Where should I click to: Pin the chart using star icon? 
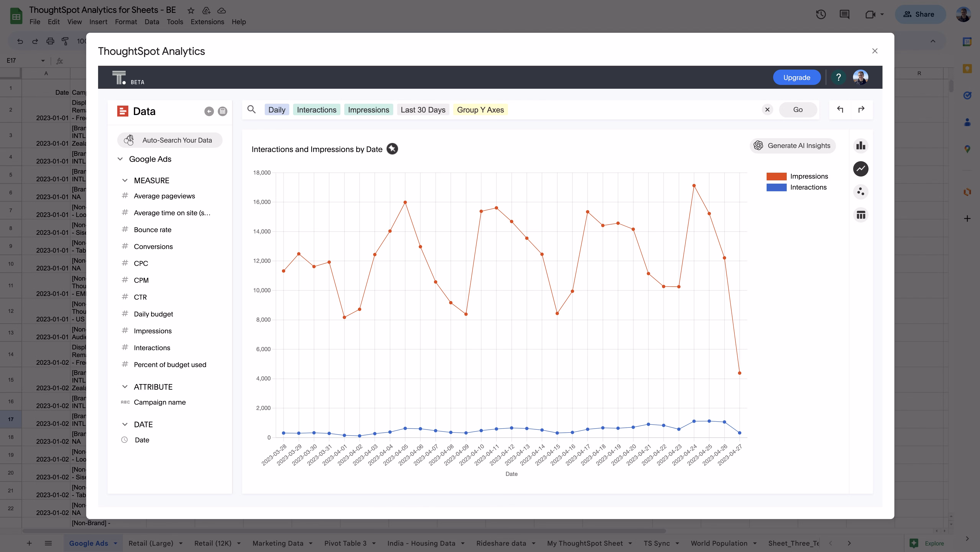pos(392,149)
